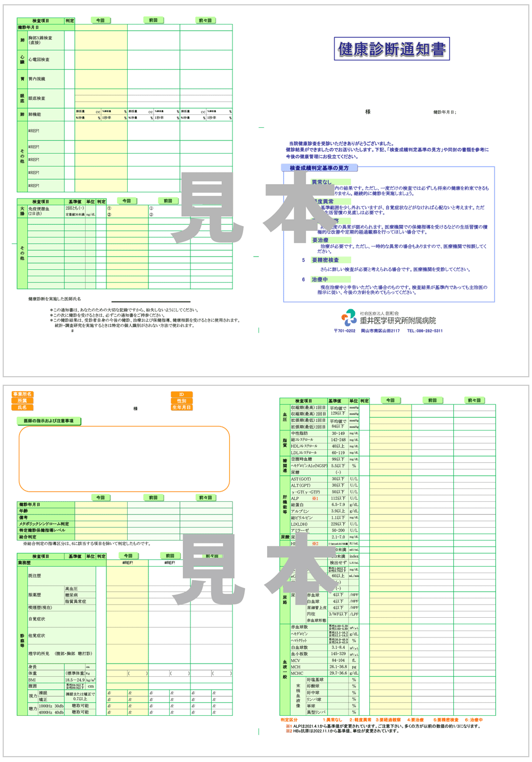Viewport: 532px width, 762px height.
Task: Click the 血小板数 row label
Action: 300,653
